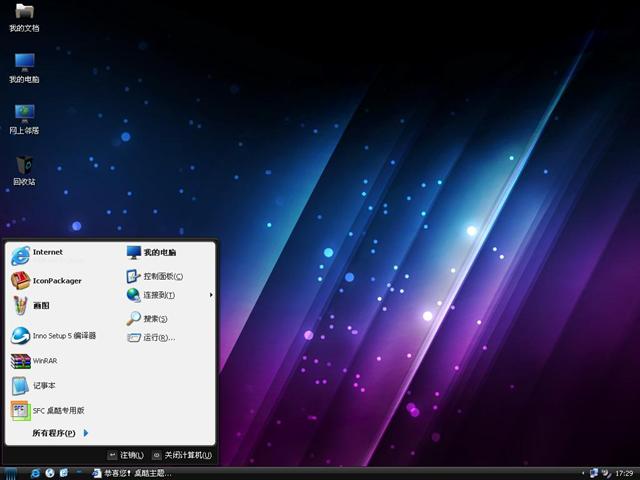Open 控制面板(C) in the Start menu

point(161,276)
